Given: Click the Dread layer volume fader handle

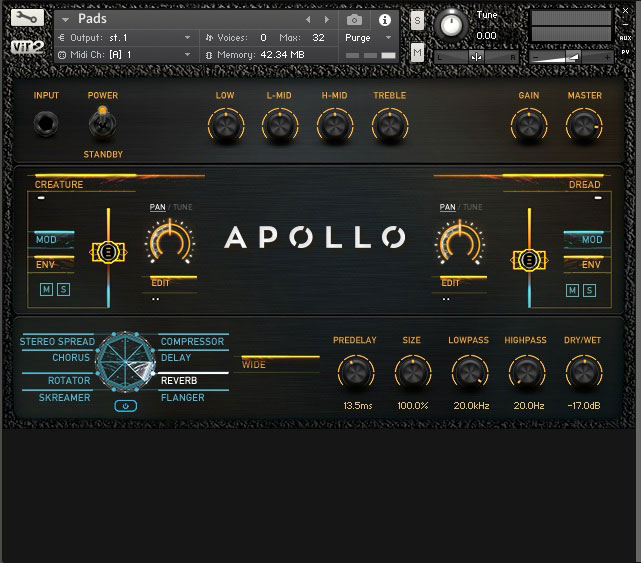Looking at the screenshot, I should coord(529,260).
